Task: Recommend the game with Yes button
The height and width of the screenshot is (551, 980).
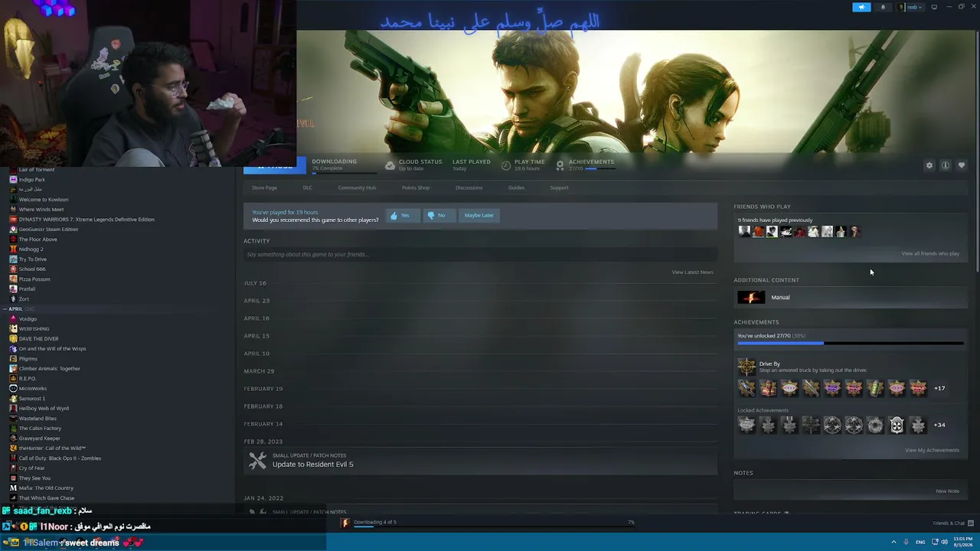Action: point(401,216)
